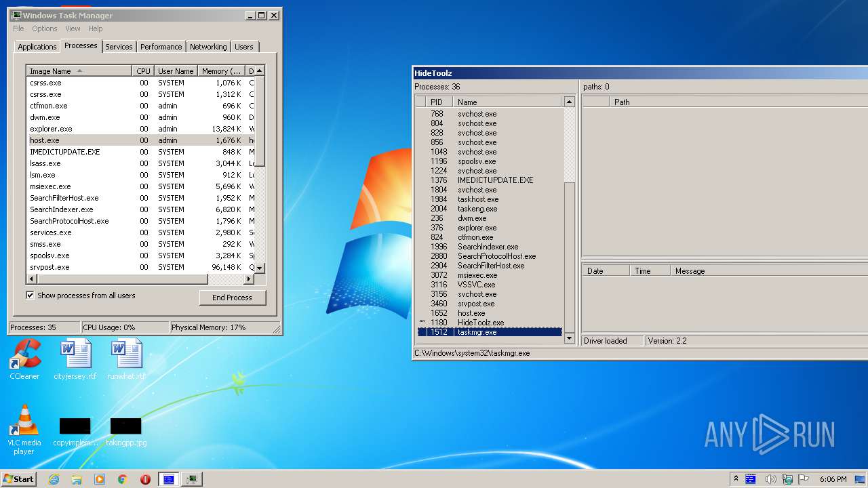Select cityjersey.rtf desktop file

click(75, 359)
